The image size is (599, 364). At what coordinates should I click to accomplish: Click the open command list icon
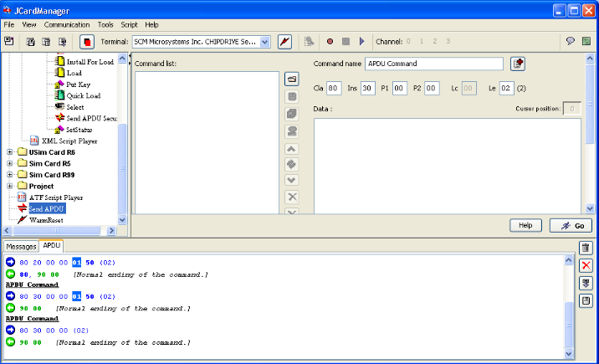click(292, 79)
